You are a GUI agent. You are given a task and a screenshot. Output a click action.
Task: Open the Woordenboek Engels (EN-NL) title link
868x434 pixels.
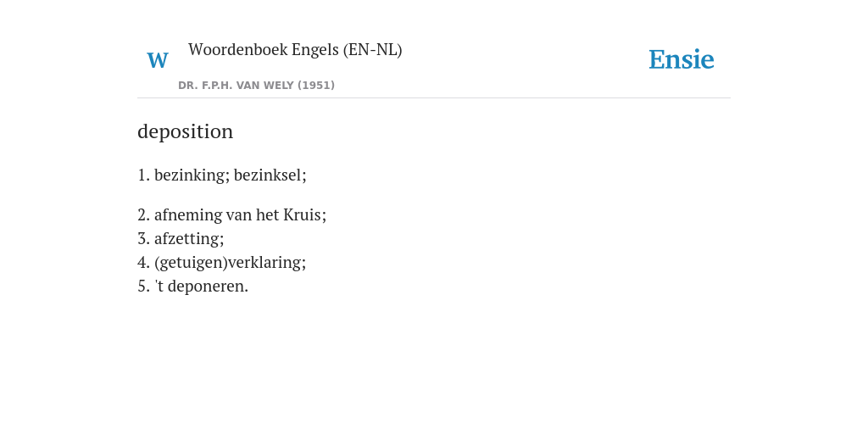click(x=295, y=50)
